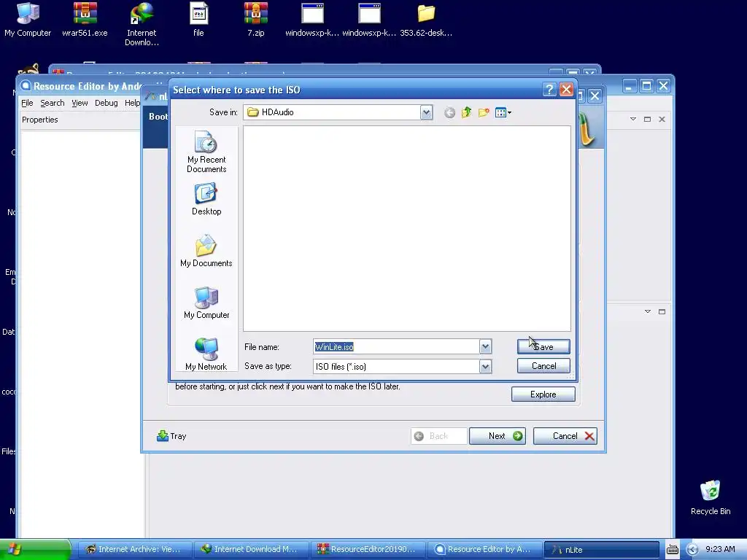The image size is (747, 560).
Task: Close the upper Resource Editor panel
Action: coord(662,119)
